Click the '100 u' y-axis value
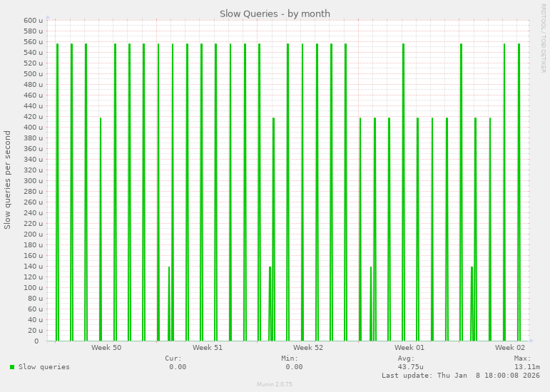 (34, 288)
